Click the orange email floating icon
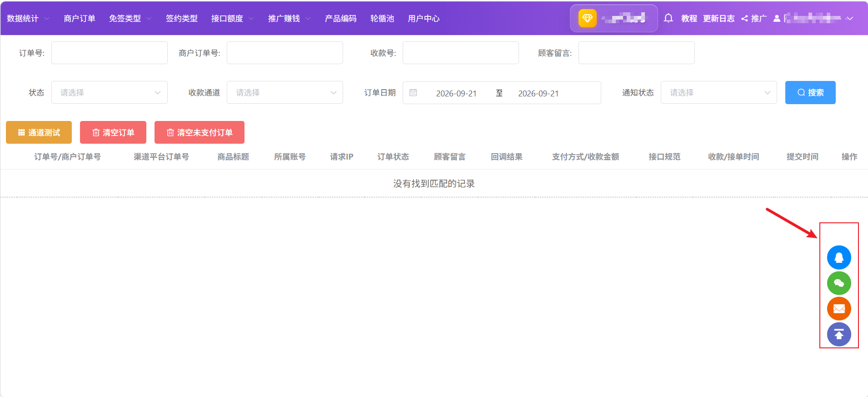 (839, 309)
